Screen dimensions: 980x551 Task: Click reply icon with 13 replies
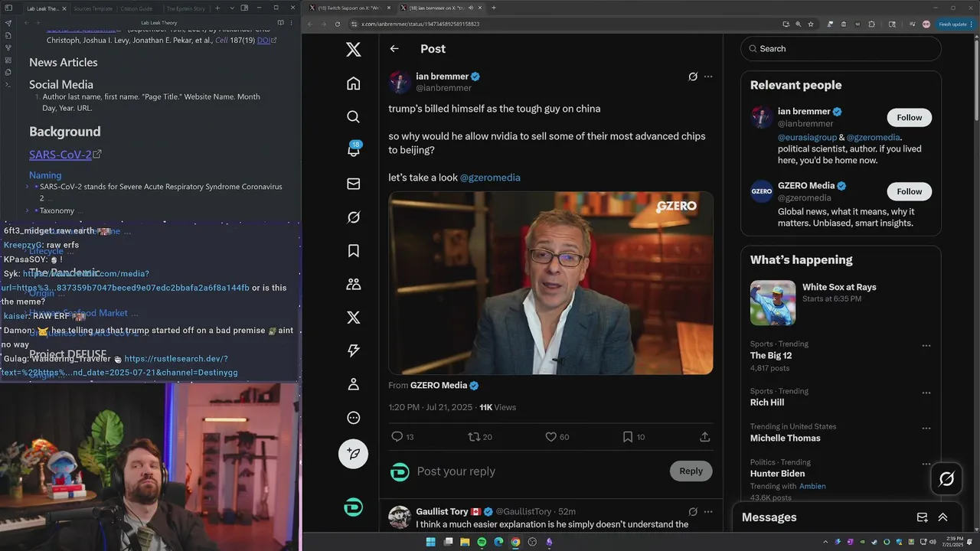click(397, 437)
